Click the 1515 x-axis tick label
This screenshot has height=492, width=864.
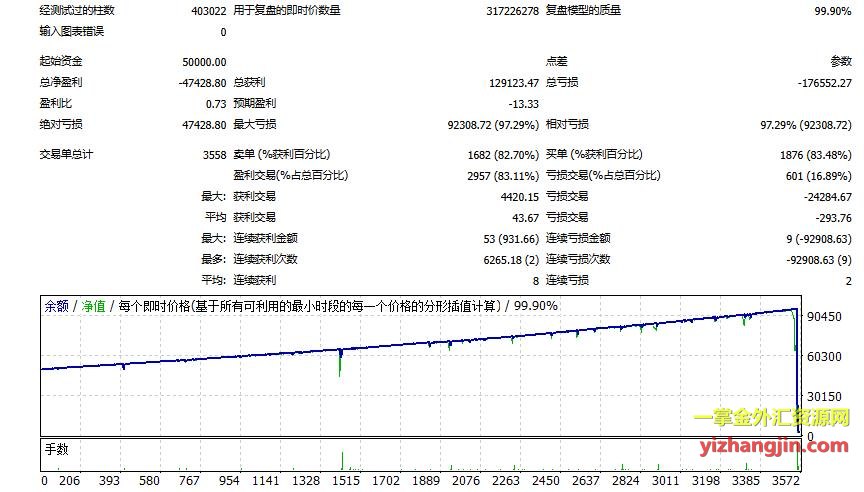coord(344,481)
